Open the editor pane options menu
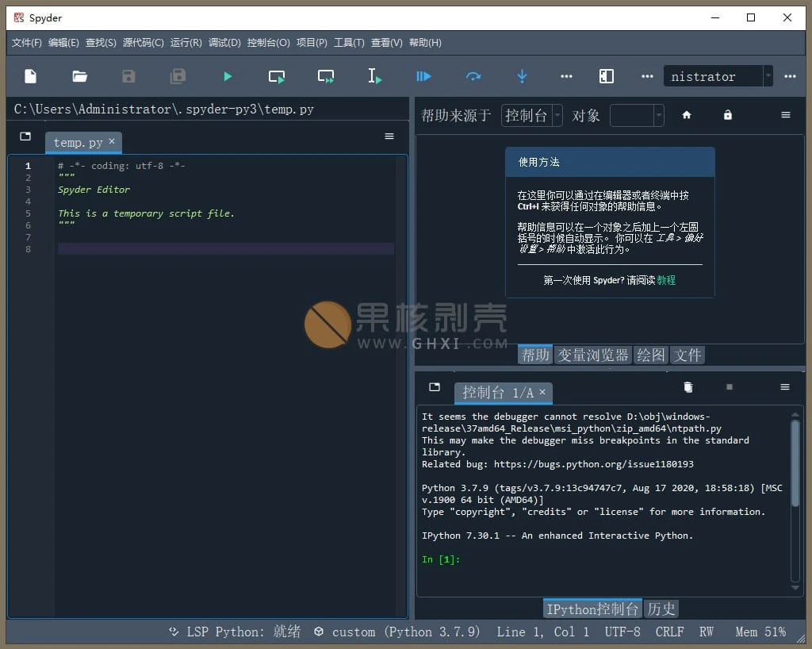 389,136
